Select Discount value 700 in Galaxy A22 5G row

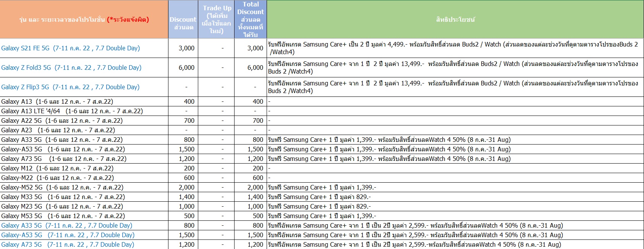pos(183,120)
